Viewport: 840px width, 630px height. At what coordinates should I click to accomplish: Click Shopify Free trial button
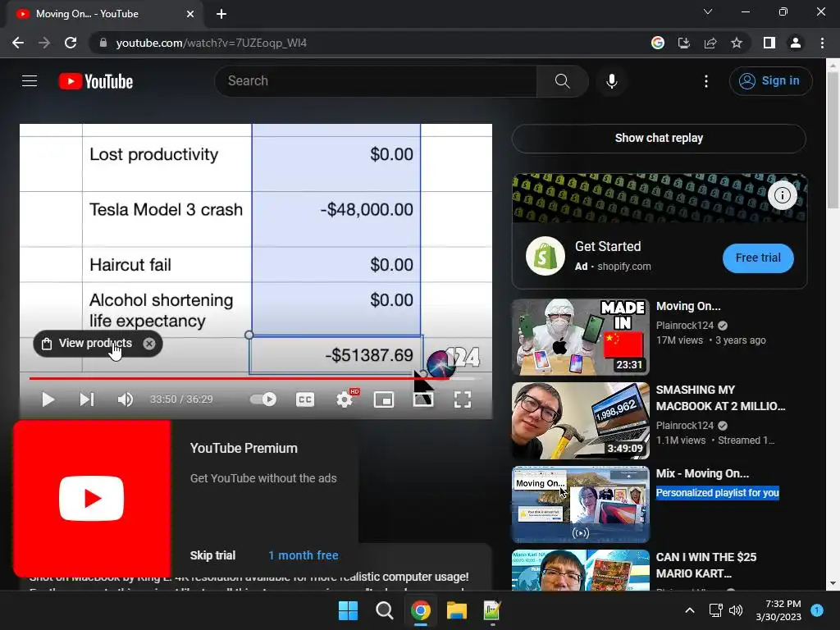pyautogui.click(x=758, y=258)
